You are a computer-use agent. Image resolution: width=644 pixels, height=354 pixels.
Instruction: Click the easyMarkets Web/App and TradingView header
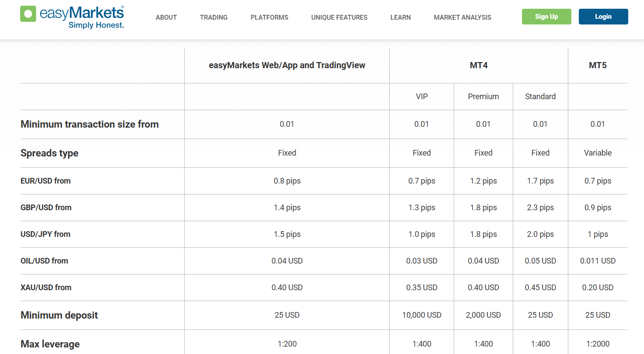pyautogui.click(x=287, y=66)
